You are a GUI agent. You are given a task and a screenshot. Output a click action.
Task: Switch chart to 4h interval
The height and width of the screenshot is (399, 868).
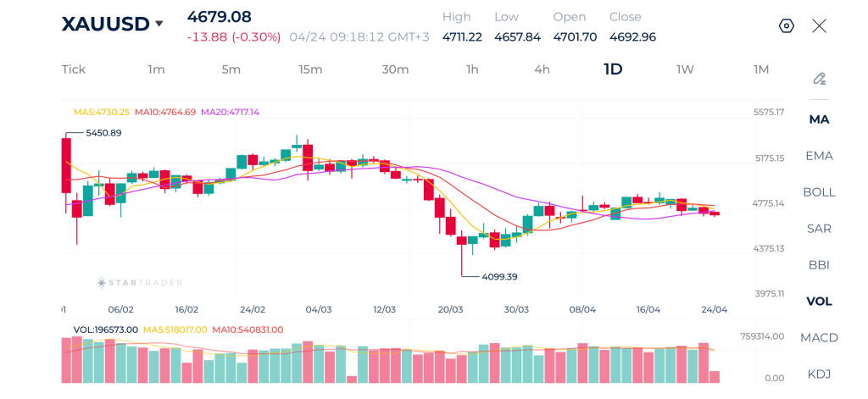(542, 69)
